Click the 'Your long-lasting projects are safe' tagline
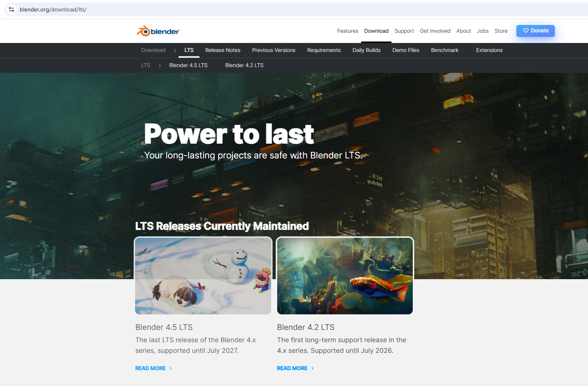 click(x=253, y=156)
